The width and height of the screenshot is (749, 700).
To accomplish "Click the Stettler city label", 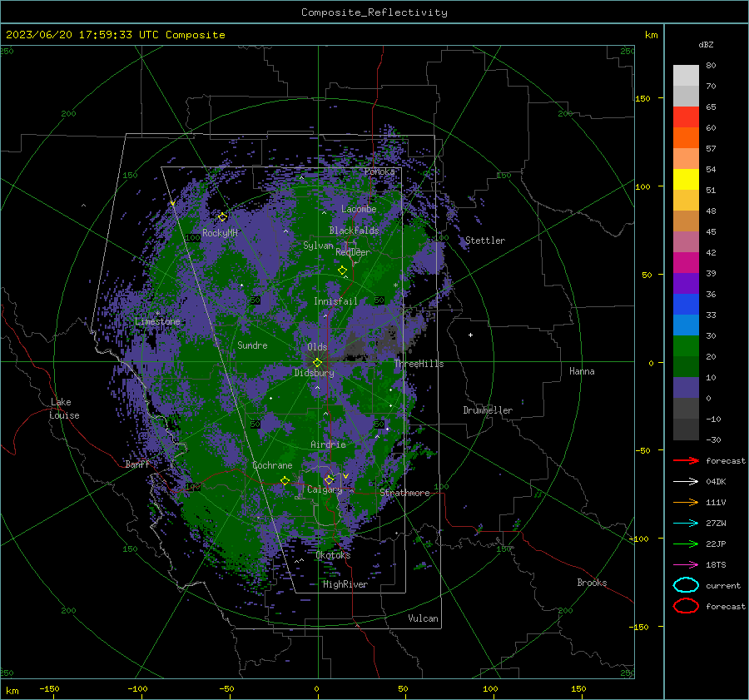I will tap(485, 241).
